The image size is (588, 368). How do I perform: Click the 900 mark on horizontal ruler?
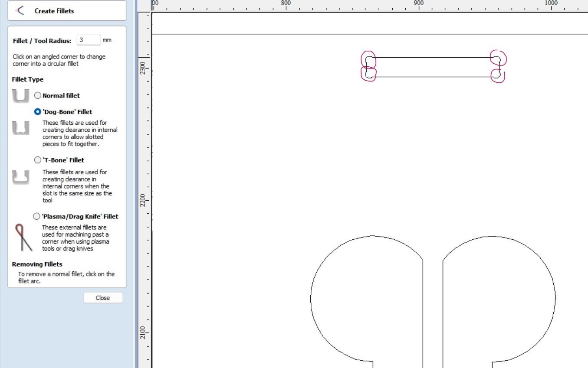(x=418, y=3)
